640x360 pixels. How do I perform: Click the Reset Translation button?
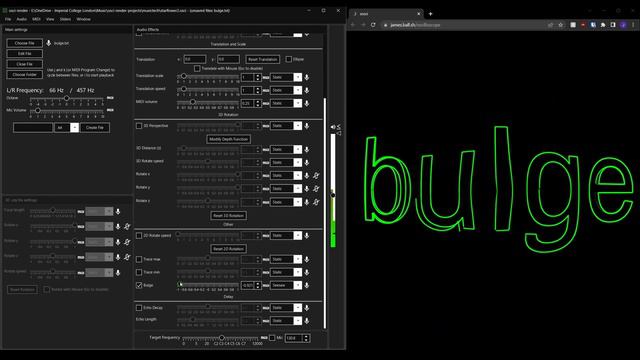pyautogui.click(x=262, y=59)
